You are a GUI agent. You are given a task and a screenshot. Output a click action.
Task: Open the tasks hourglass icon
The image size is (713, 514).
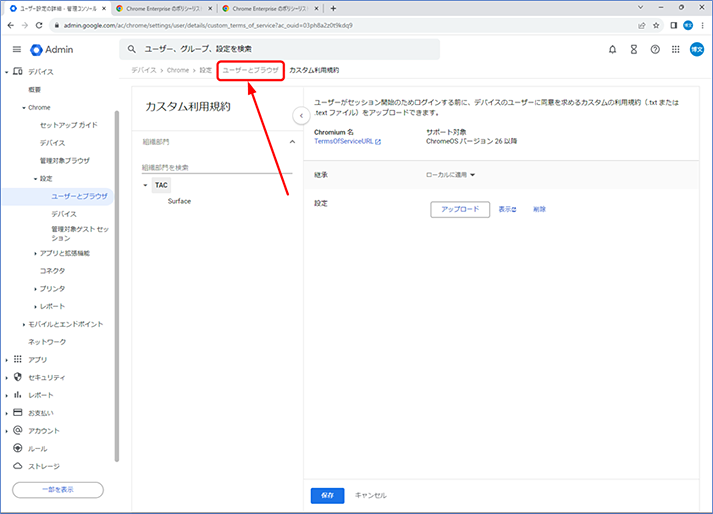pyautogui.click(x=633, y=50)
